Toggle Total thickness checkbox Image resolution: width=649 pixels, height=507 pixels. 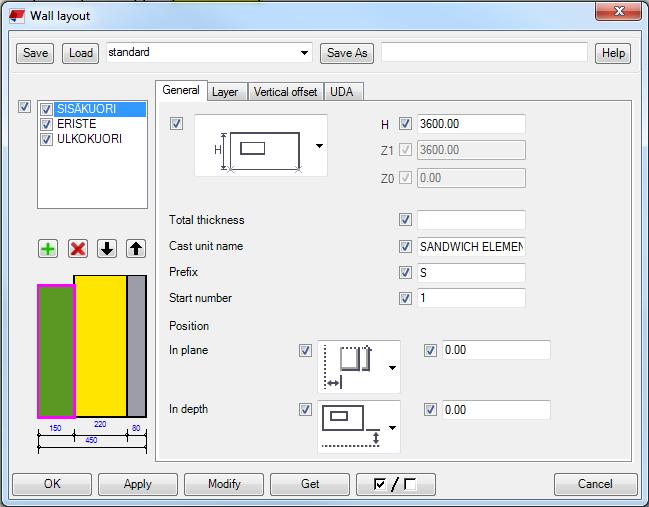(405, 219)
